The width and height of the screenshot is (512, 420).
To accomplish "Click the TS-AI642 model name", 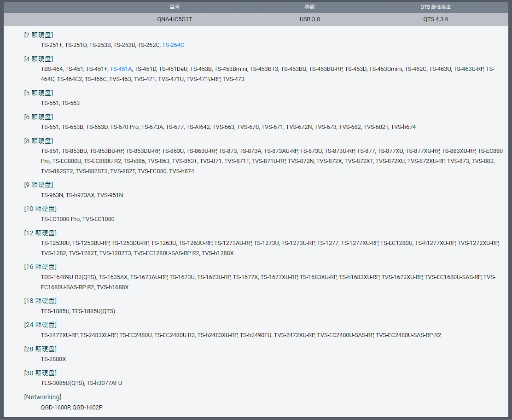I will coord(198,127).
